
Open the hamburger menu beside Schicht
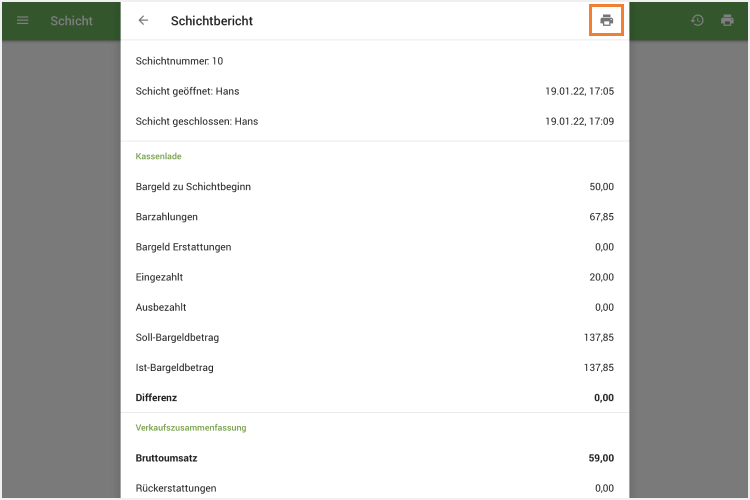tap(23, 20)
